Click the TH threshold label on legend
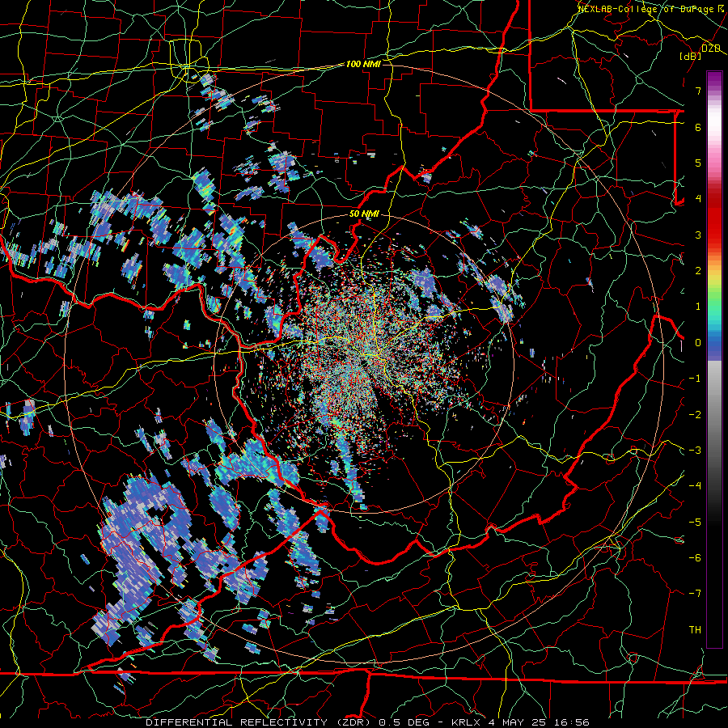Screen dimensions: 728x728 point(695,629)
